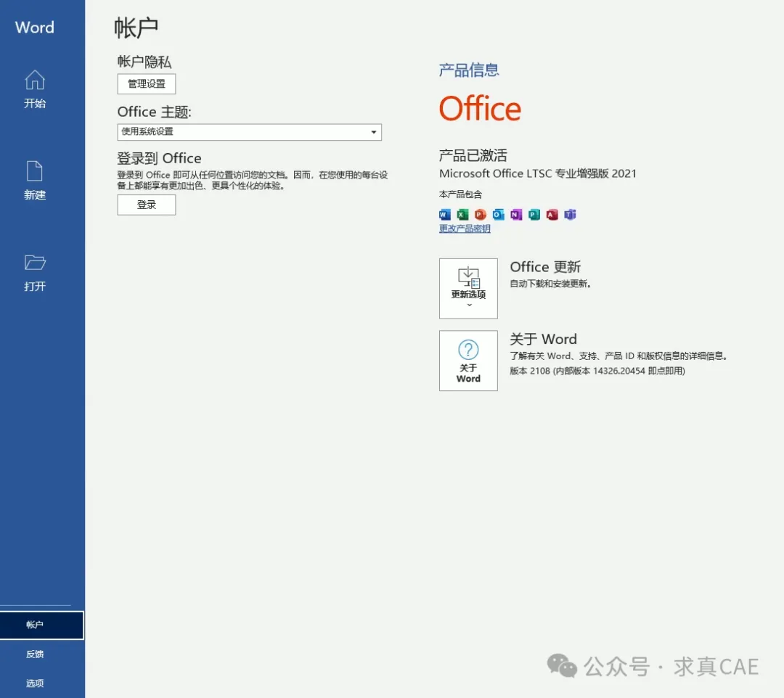Click the Outlook product icon
Viewport: 784px width, 698px height.
point(499,215)
